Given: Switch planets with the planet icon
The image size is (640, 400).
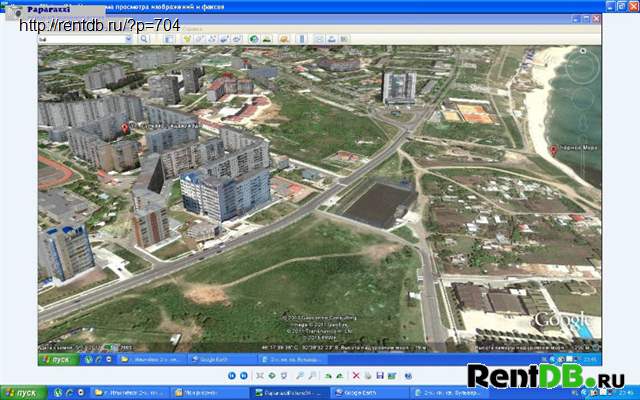Looking at the screenshot, I should click(x=284, y=39).
